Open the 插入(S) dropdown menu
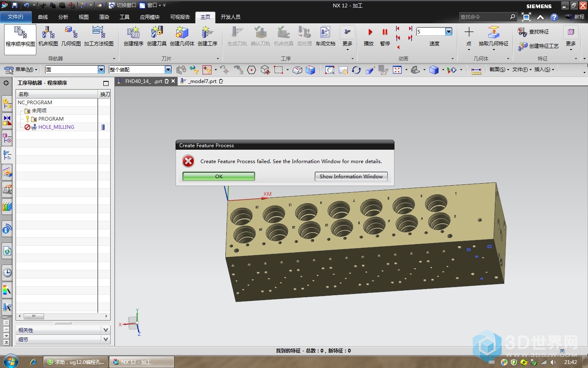Screen dimensions: 588x368 click(x=544, y=70)
